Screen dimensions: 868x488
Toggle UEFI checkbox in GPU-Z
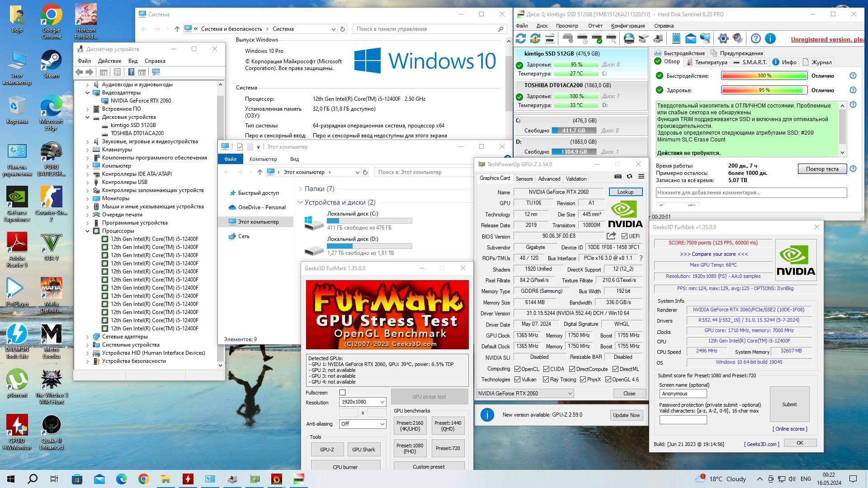[x=624, y=236]
